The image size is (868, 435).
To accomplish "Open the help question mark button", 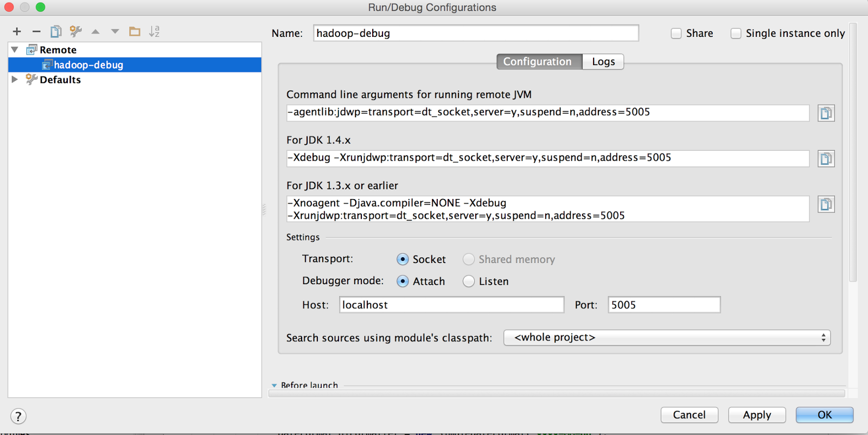I will [18, 416].
